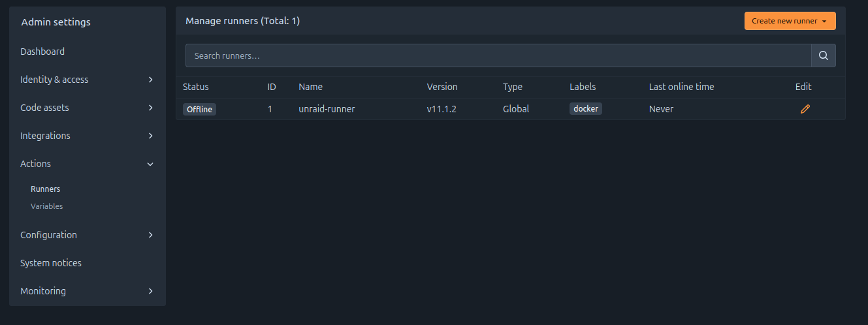Click the unraid-runner name cell
868x325 pixels.
click(x=327, y=109)
